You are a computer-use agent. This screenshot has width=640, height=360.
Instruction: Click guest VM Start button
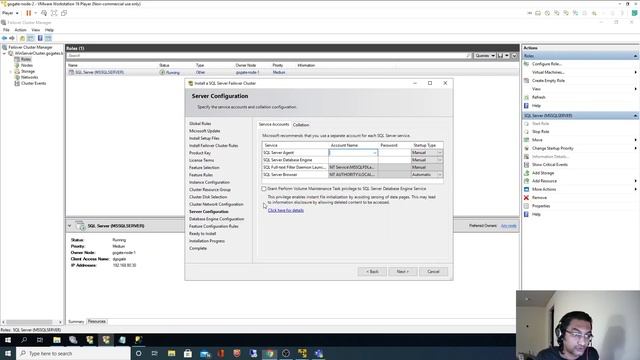7,340
